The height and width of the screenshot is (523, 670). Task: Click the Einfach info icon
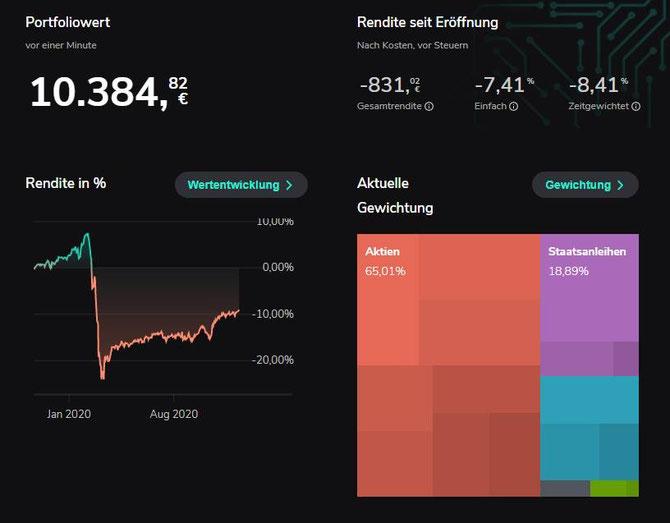point(514,106)
